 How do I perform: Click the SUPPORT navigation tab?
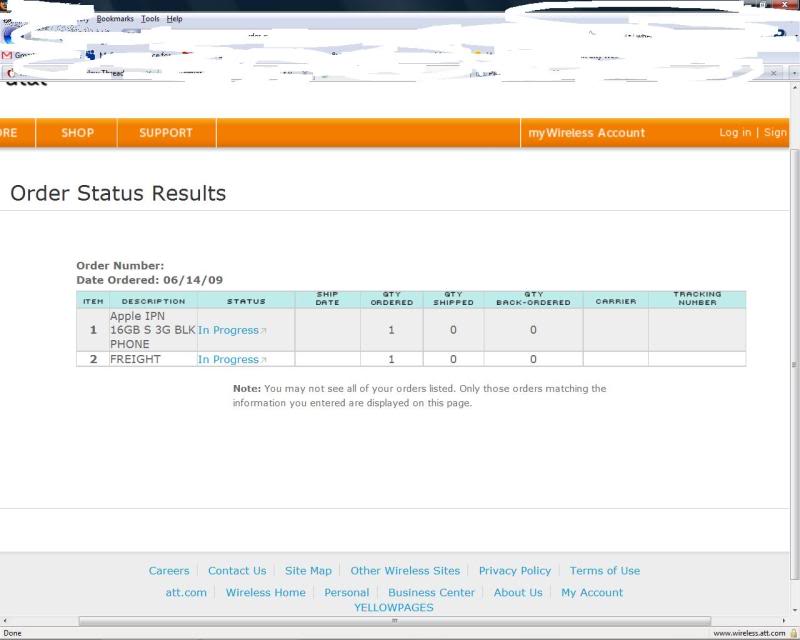point(166,133)
